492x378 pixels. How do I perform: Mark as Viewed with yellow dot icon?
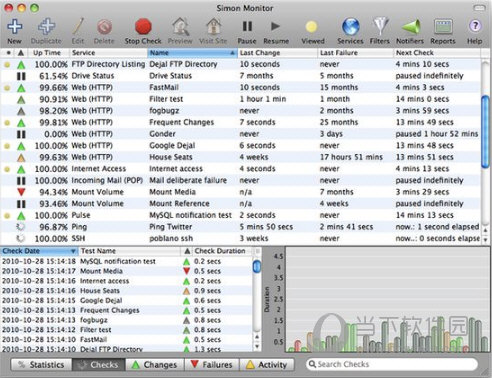click(312, 27)
